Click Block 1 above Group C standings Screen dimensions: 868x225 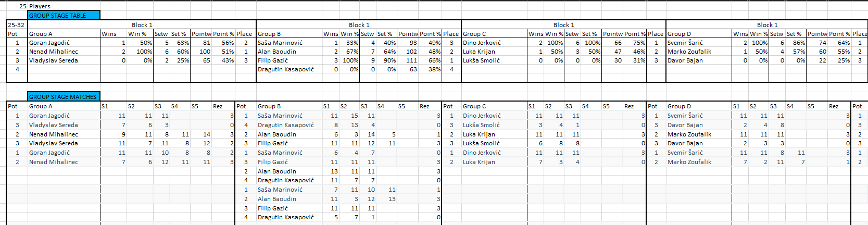click(563, 25)
